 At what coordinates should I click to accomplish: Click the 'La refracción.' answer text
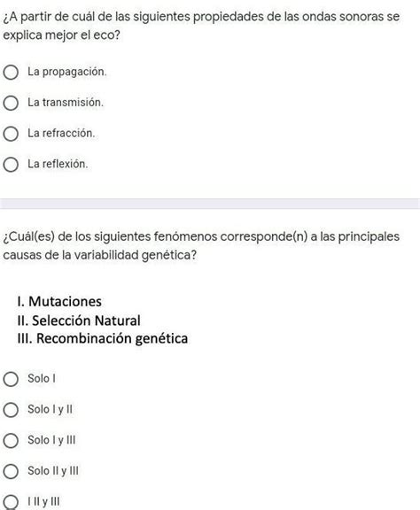[x=61, y=133]
